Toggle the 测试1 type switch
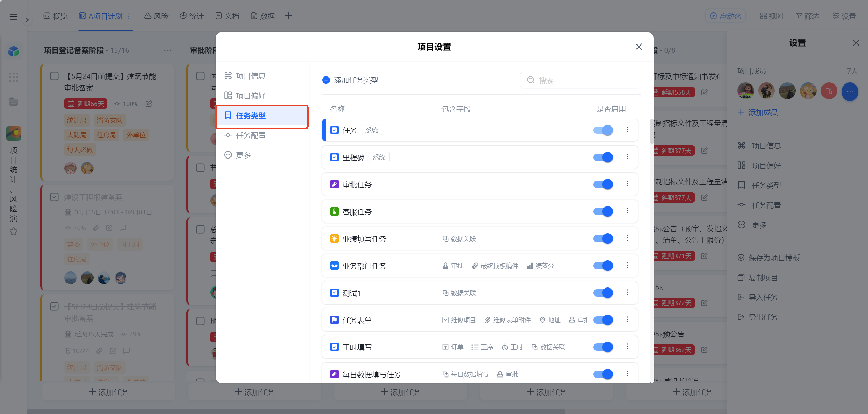 point(603,293)
